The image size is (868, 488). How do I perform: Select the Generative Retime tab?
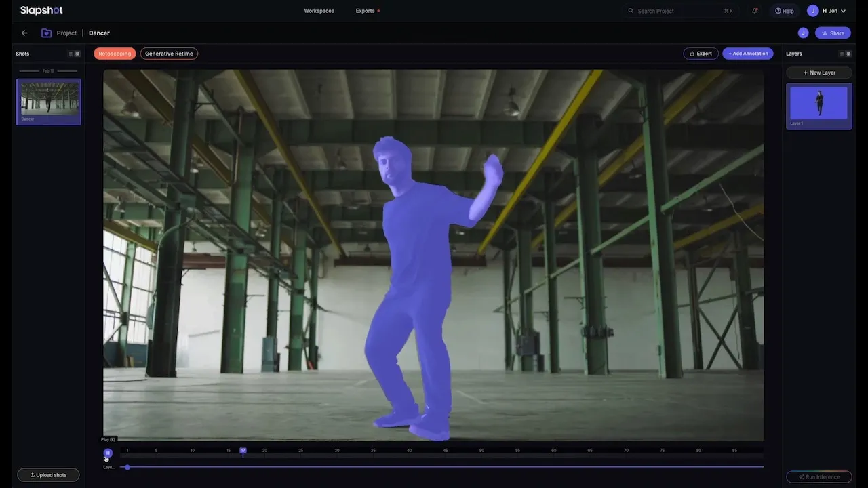169,54
